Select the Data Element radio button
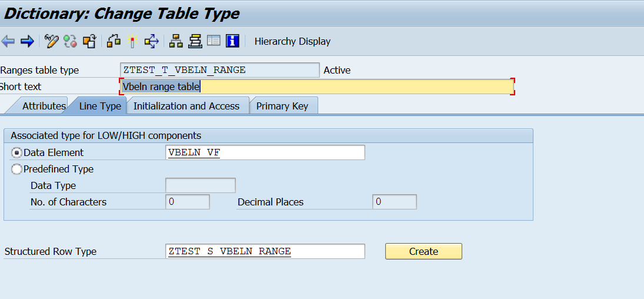The image size is (644, 299). tap(17, 152)
